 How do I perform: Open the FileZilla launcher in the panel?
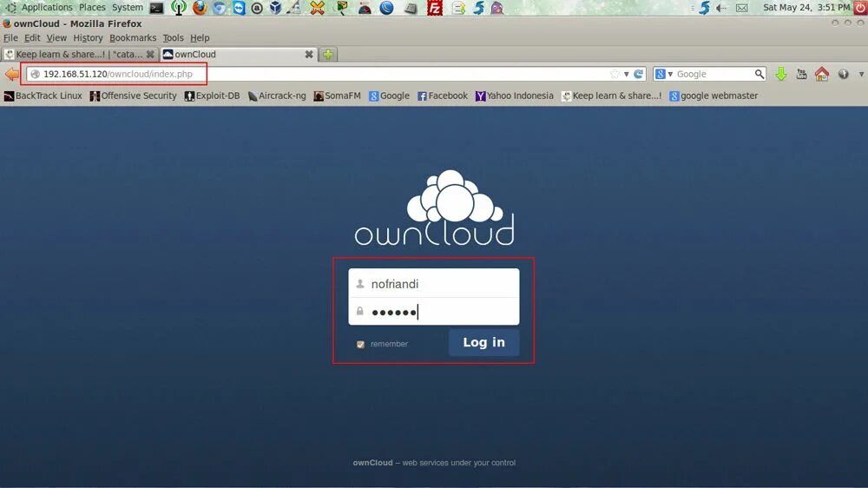tap(435, 8)
